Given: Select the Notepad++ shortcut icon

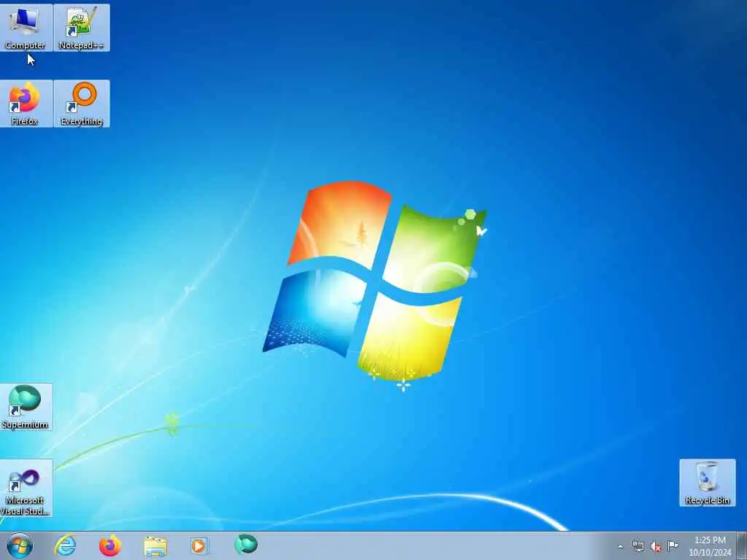Looking at the screenshot, I should point(82,28).
